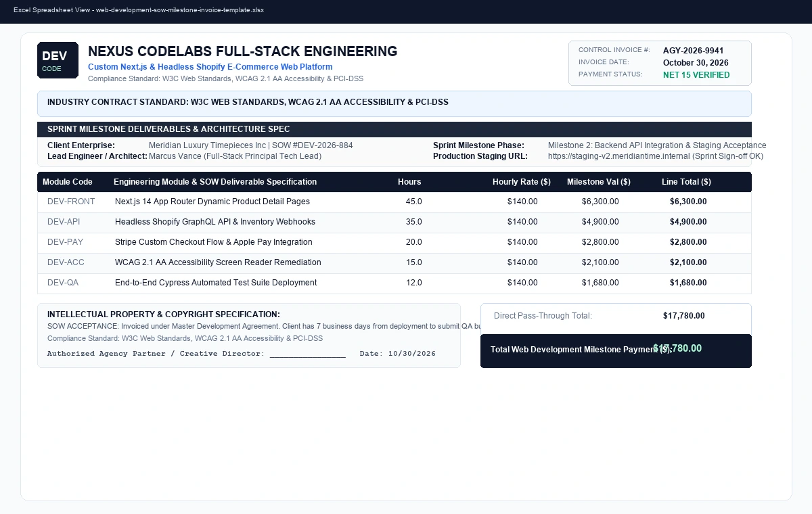Select the DEV-ACC module code cell

tap(66, 262)
